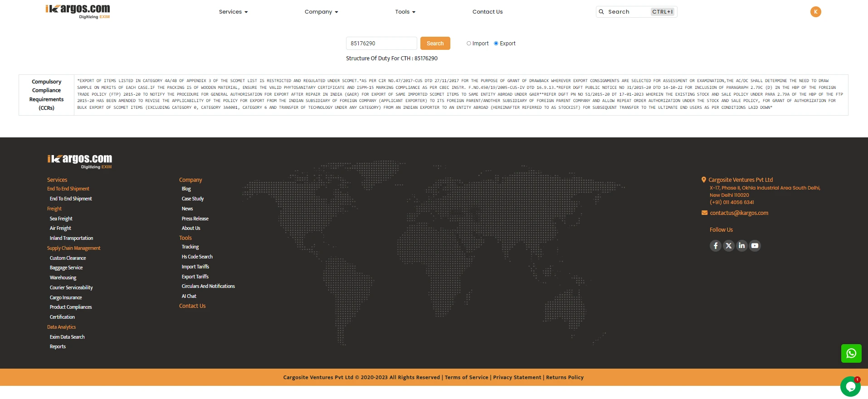Go to Contact Us in top navigation

tap(488, 12)
